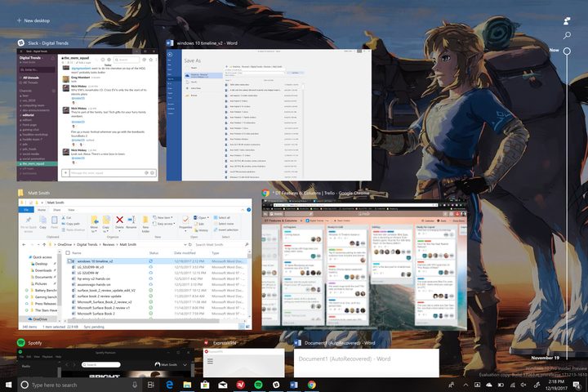Click the OneDrive cloud icon in system tray

point(489,385)
